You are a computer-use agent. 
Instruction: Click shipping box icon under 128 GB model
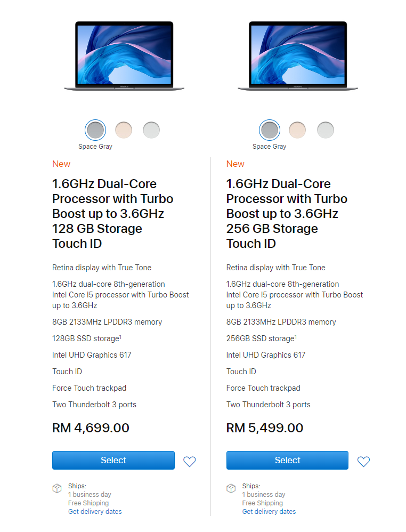coord(57,488)
